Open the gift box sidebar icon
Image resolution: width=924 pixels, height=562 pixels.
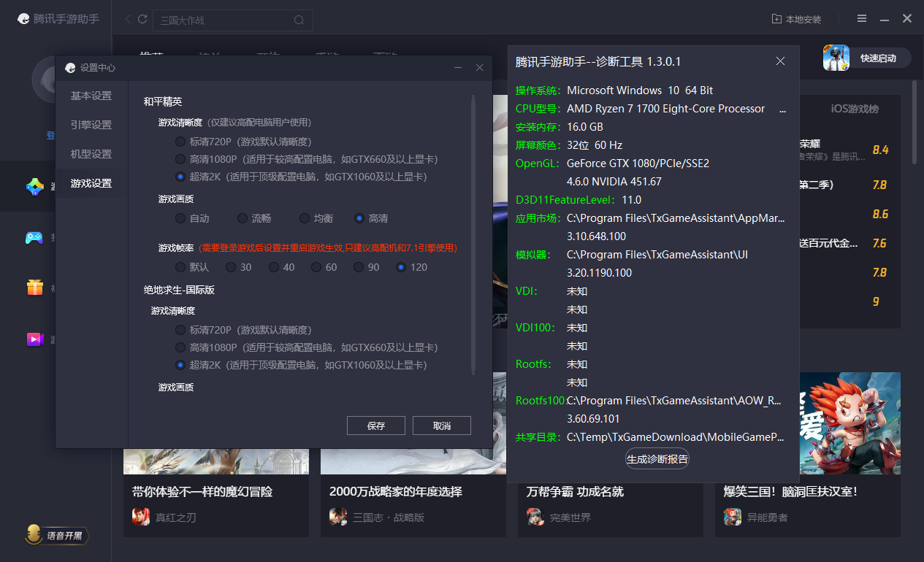[34, 288]
